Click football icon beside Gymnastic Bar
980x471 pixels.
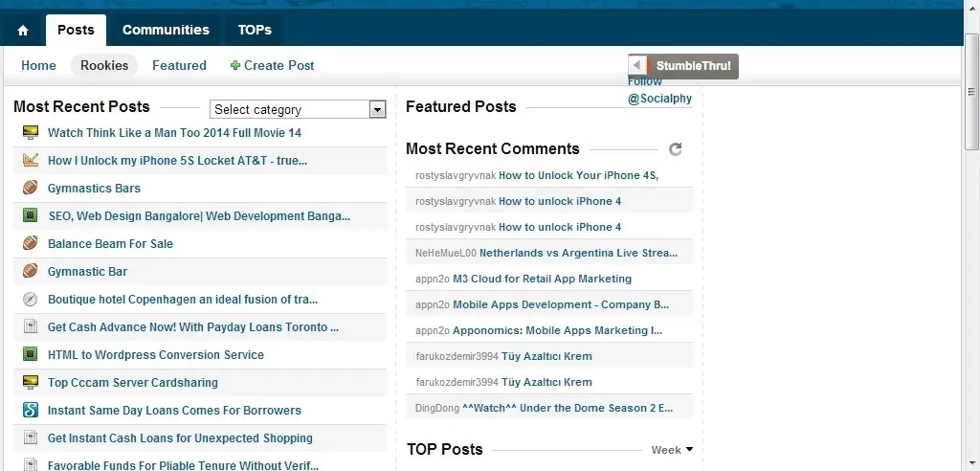[30, 271]
